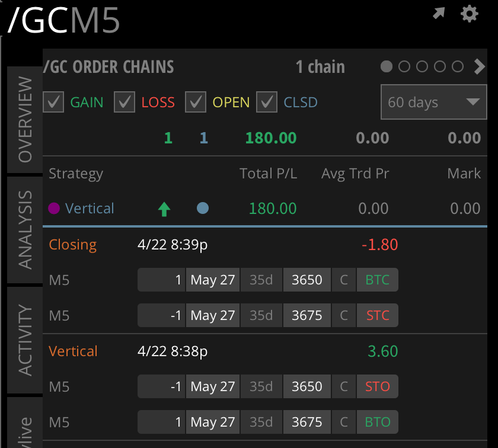This screenshot has height=448, width=498.
Task: Click the red STO action button
Action: coord(378,386)
